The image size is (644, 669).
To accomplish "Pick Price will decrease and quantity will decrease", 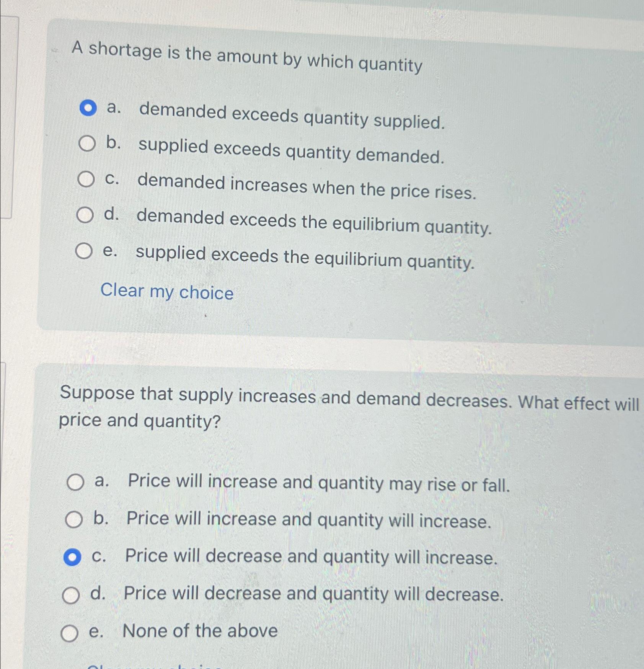I will pos(71,596).
